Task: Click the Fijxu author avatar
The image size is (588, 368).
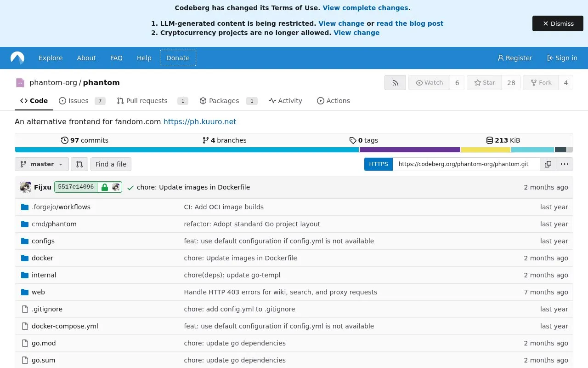Action: (25, 187)
